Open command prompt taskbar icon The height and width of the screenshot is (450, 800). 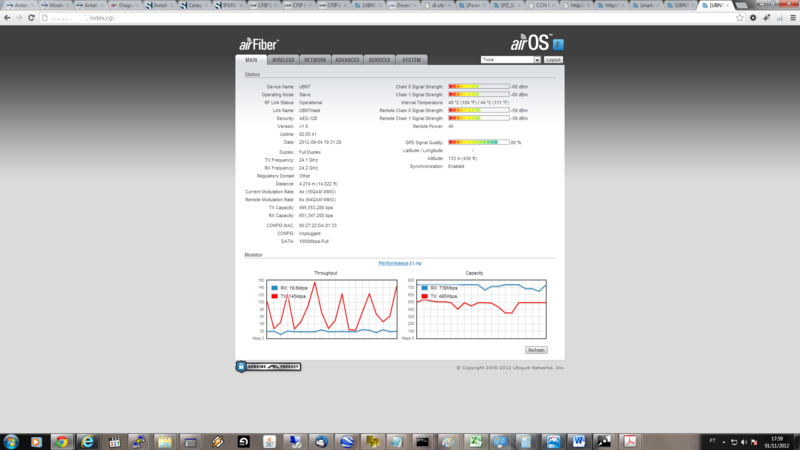coord(422,442)
